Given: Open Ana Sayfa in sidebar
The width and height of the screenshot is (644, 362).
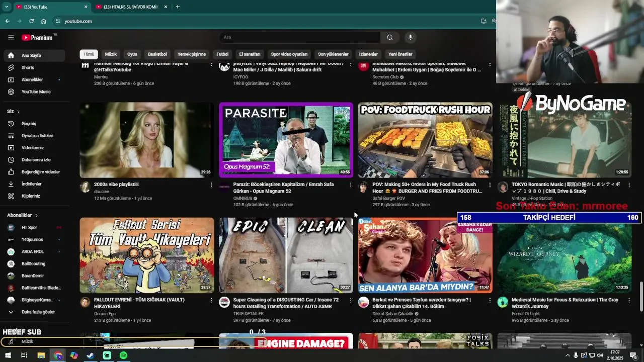Looking at the screenshot, I should pyautogui.click(x=35, y=55).
